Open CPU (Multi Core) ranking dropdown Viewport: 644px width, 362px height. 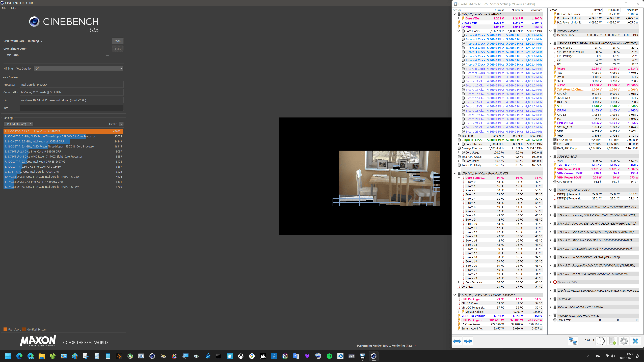pyautogui.click(x=18, y=124)
